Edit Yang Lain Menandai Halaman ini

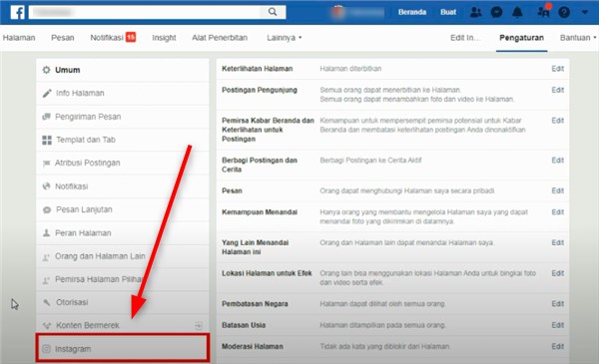coord(557,242)
